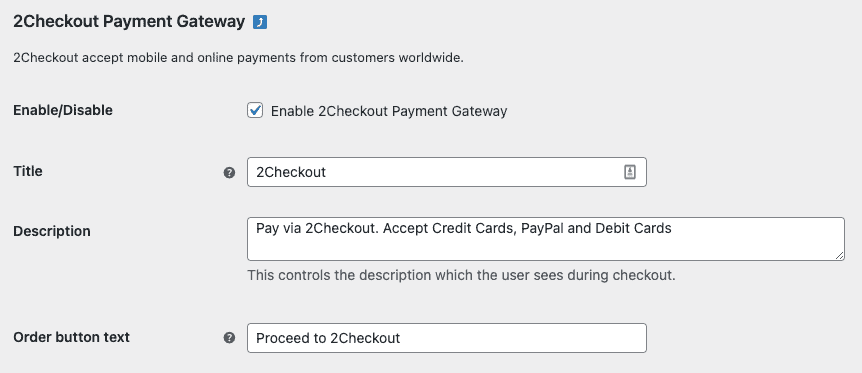
Task: Click into the Title field containing 2Checkout
Action: 446,172
